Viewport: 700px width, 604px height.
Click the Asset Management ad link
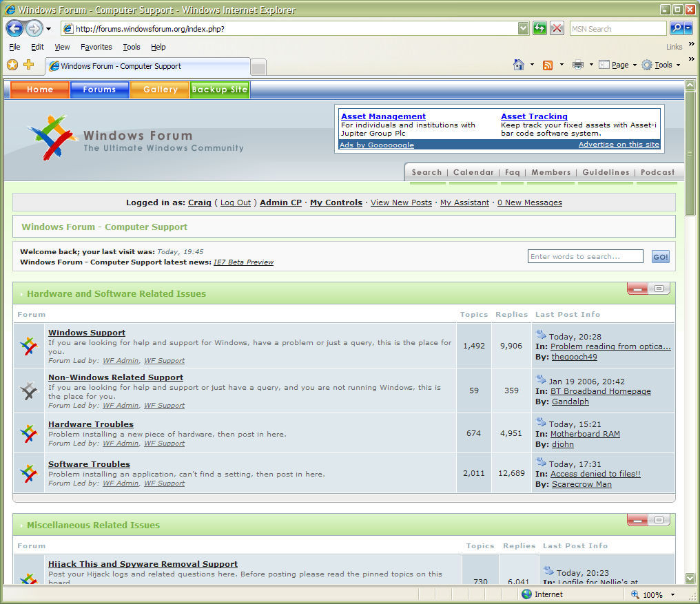(x=383, y=116)
